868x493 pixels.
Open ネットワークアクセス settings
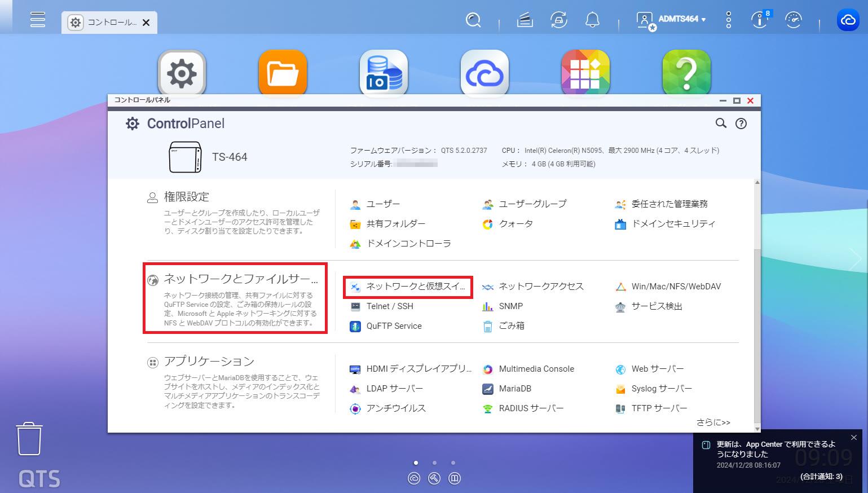click(533, 287)
